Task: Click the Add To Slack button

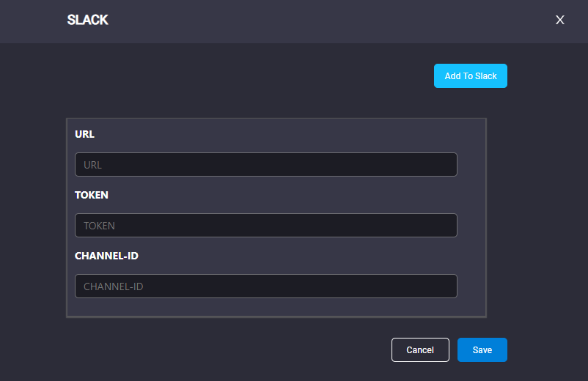Action: tap(471, 75)
